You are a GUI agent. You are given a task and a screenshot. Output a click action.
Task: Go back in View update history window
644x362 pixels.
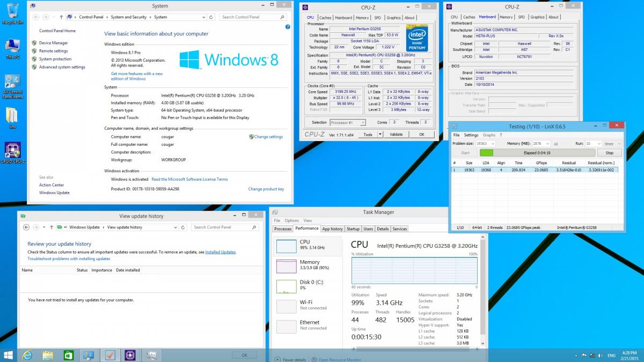(27, 227)
